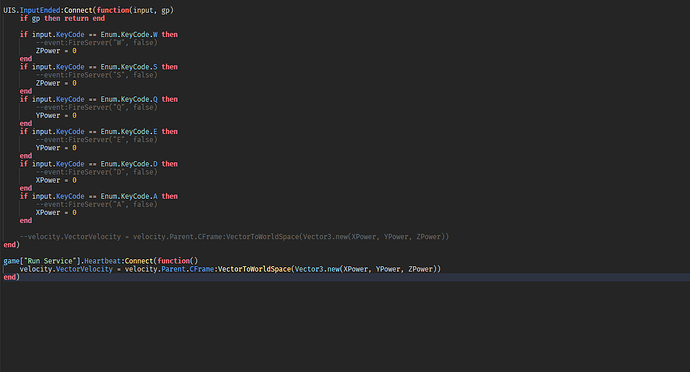Viewport: 690px width, 372px height.
Task: Click 'XPower = 0' under KeyCode.A
Action: pos(56,213)
